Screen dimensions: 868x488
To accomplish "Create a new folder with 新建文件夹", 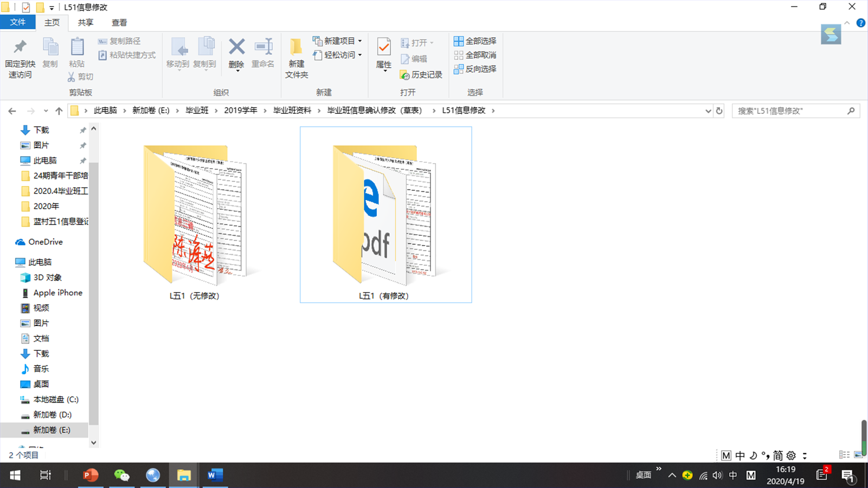I will coord(296,58).
